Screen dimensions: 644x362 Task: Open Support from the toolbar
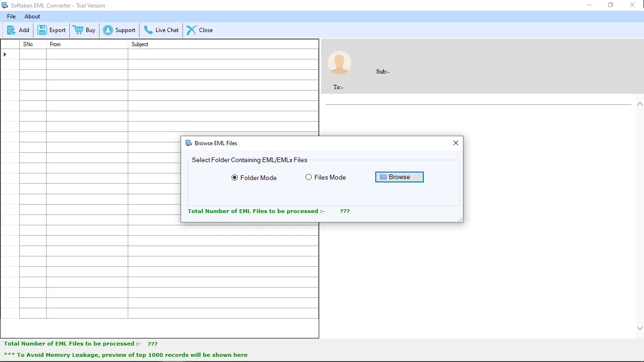[x=119, y=30]
